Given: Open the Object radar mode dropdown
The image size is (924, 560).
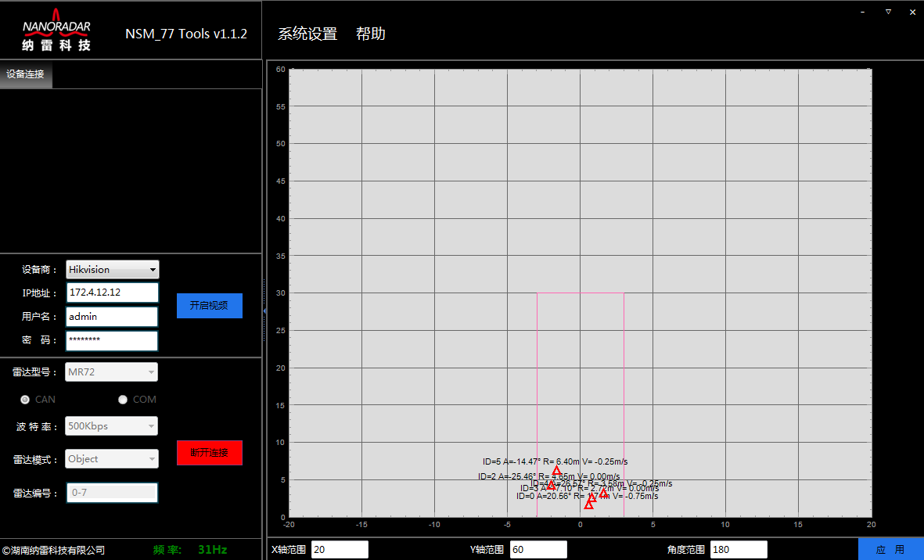Looking at the screenshot, I should click(x=111, y=459).
